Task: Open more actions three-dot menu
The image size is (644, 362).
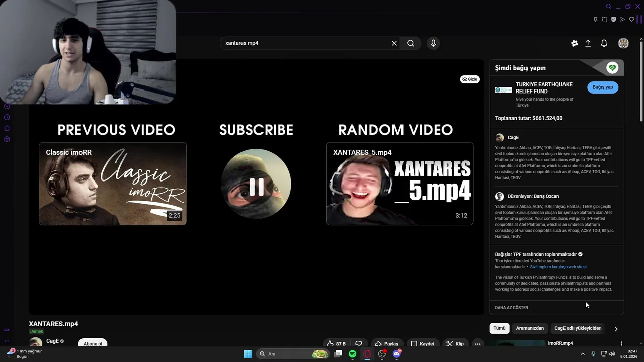Action: click(x=477, y=343)
